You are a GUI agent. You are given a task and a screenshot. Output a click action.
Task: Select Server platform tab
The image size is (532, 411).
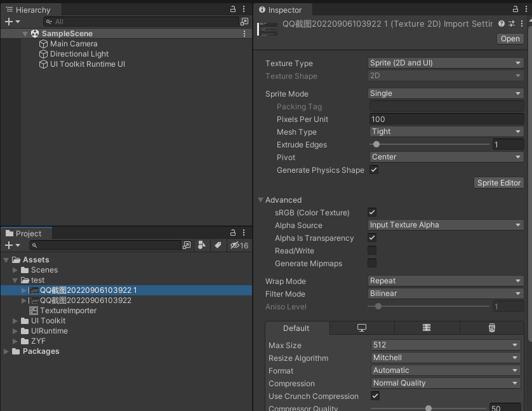pos(427,328)
